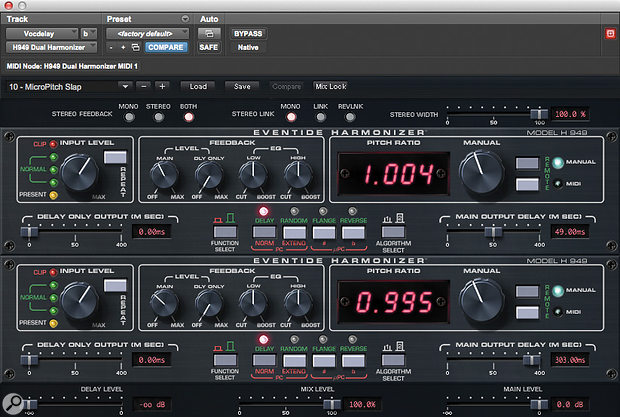Click the 303.00ms main output delay value

tap(570, 360)
